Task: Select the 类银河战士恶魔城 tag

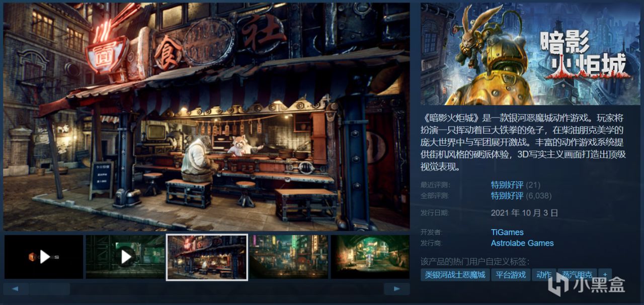Action: pyautogui.click(x=455, y=275)
